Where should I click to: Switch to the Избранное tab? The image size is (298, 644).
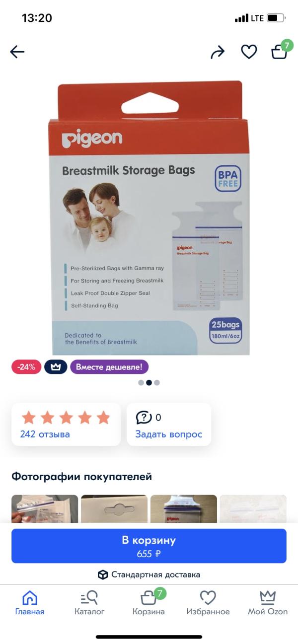tap(208, 603)
